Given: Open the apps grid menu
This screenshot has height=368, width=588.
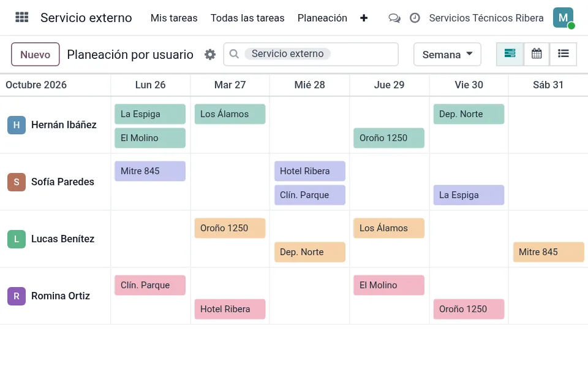Looking at the screenshot, I should coord(22,18).
